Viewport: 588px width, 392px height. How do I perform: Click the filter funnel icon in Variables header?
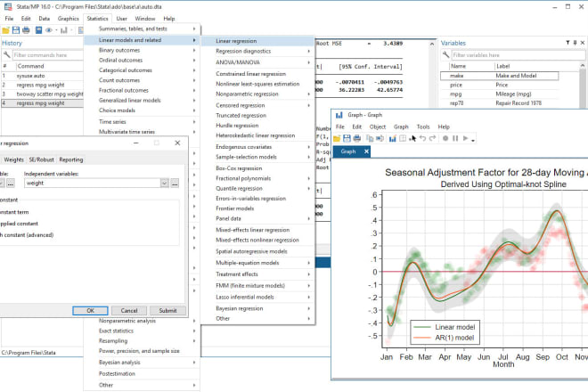(x=568, y=43)
